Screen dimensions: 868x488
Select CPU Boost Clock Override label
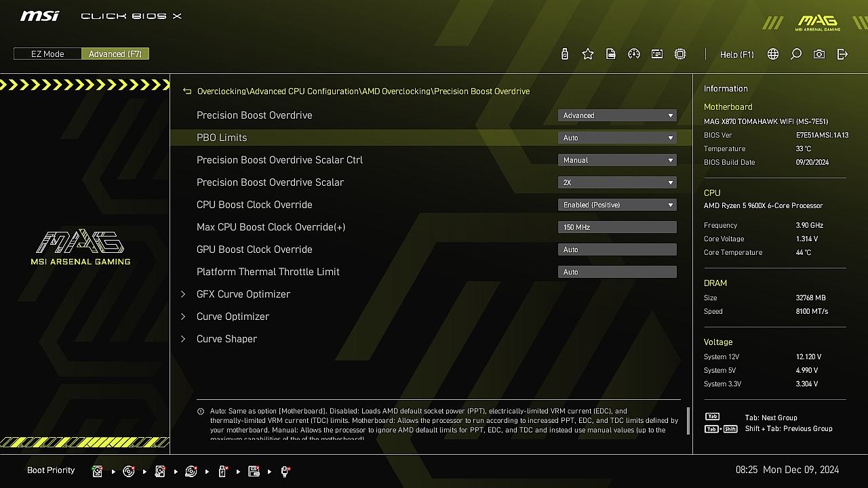254,205
